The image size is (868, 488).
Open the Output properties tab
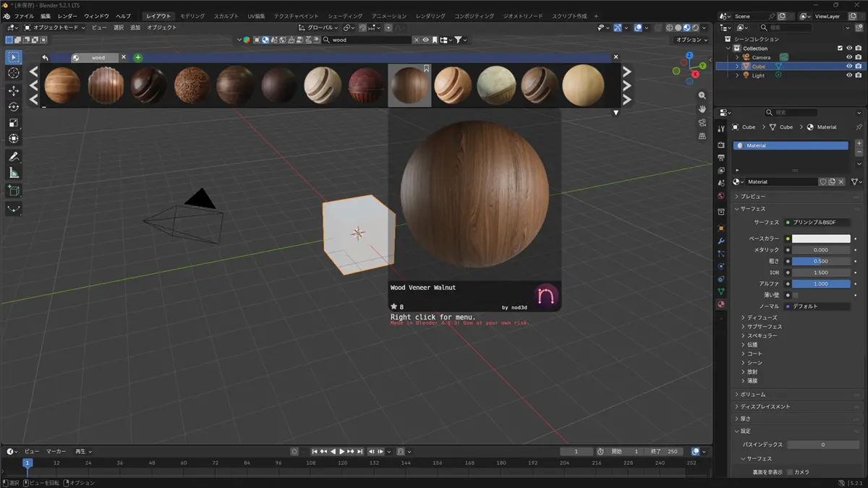pos(720,158)
